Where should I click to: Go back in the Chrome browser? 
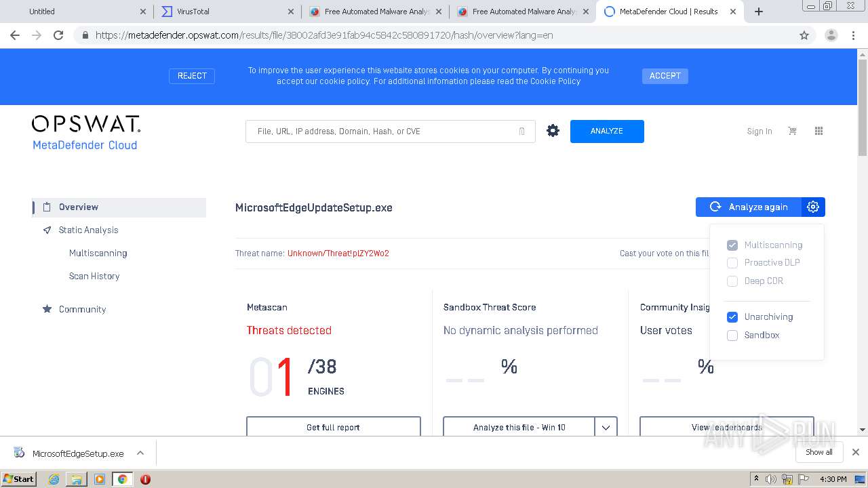coord(15,35)
